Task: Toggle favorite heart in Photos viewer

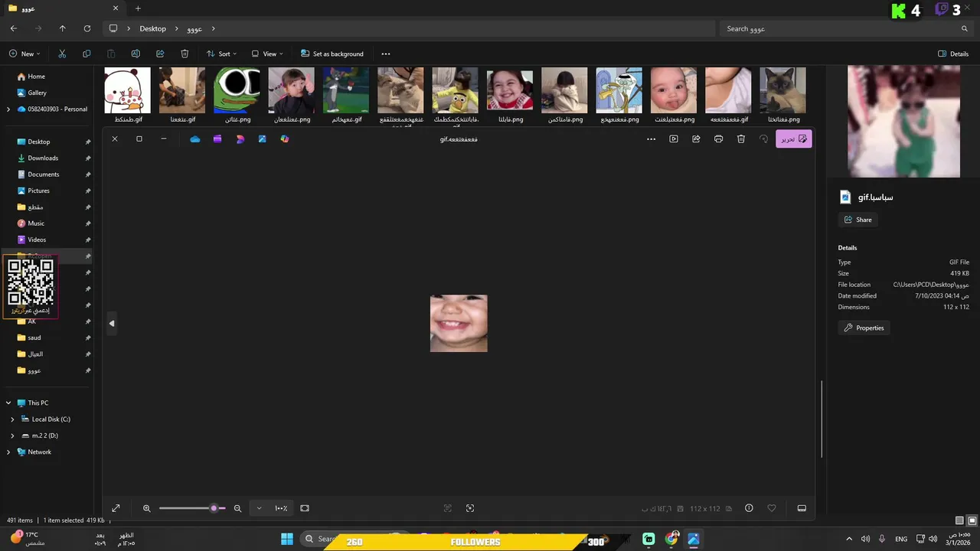Action: point(772,508)
